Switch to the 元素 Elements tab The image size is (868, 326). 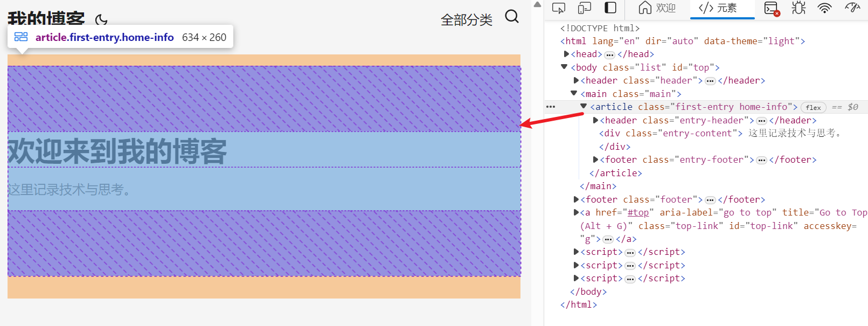tap(722, 8)
